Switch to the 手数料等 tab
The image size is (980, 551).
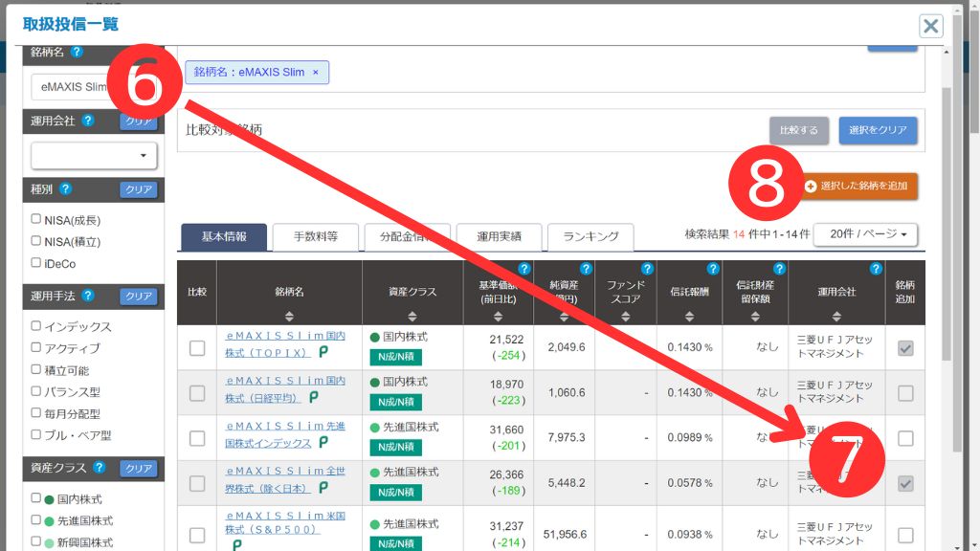click(x=316, y=237)
